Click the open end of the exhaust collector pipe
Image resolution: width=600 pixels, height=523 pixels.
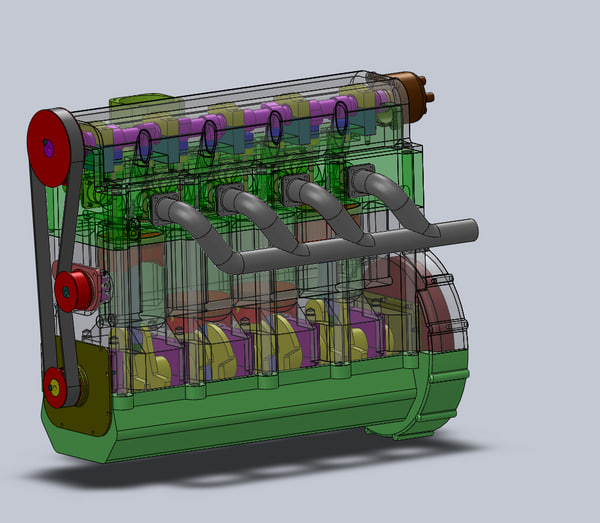(x=472, y=229)
